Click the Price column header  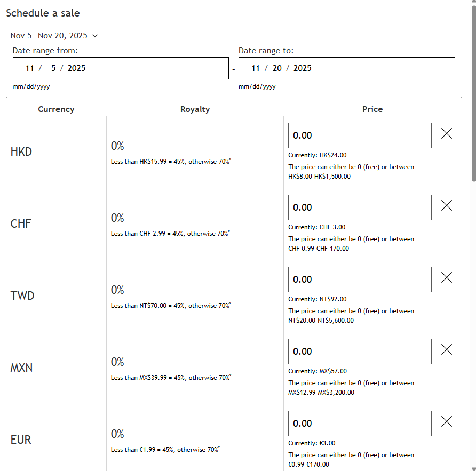(372, 109)
